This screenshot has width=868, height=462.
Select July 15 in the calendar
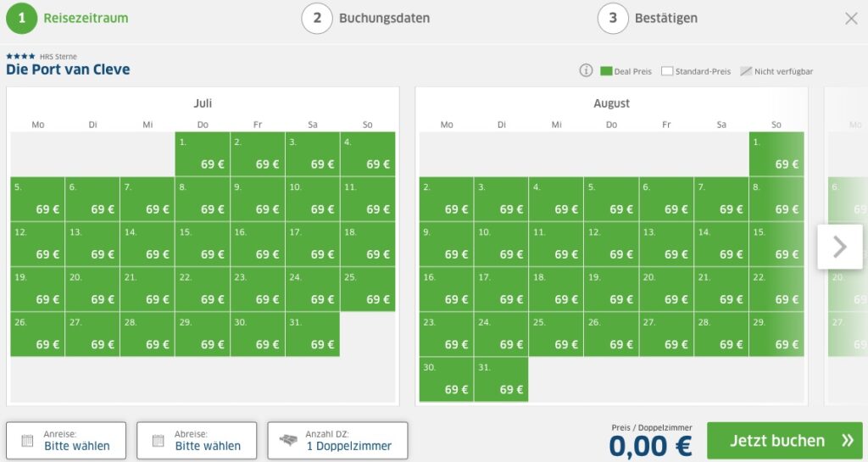(x=203, y=244)
